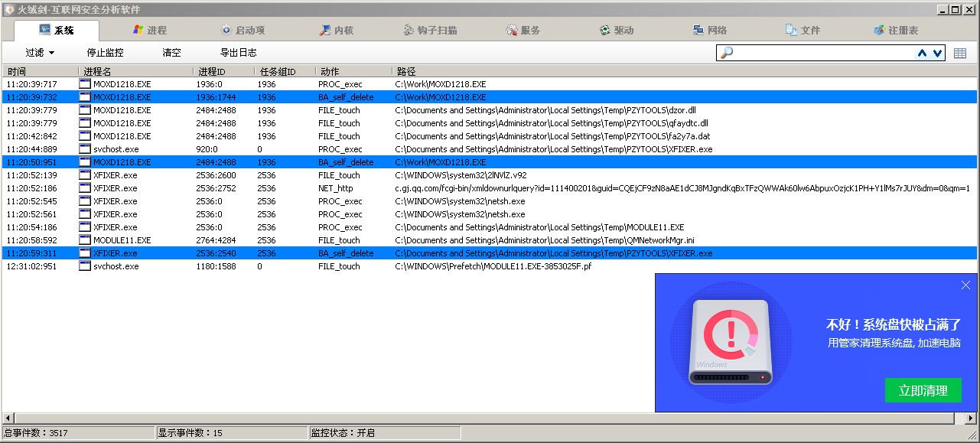The image size is (980, 443).
Task: Click svchost.exe icon in 12:31:02:951 row
Action: [x=85, y=266]
